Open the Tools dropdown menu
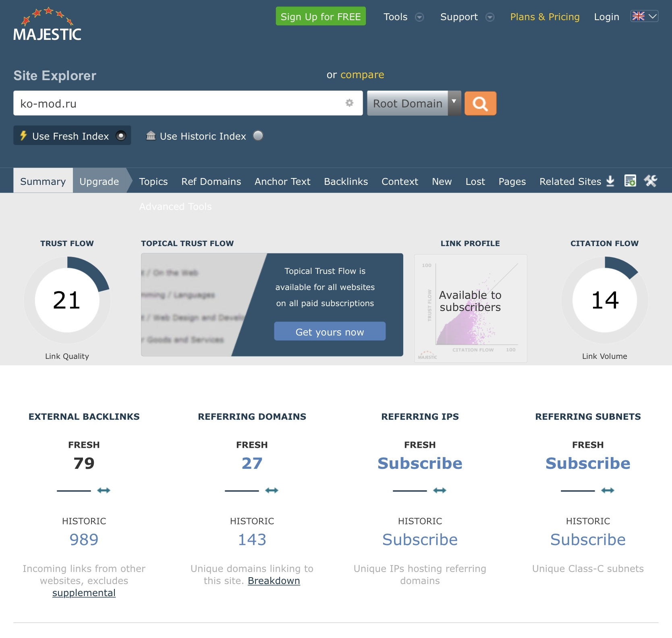The height and width of the screenshot is (638, 672). (x=403, y=17)
